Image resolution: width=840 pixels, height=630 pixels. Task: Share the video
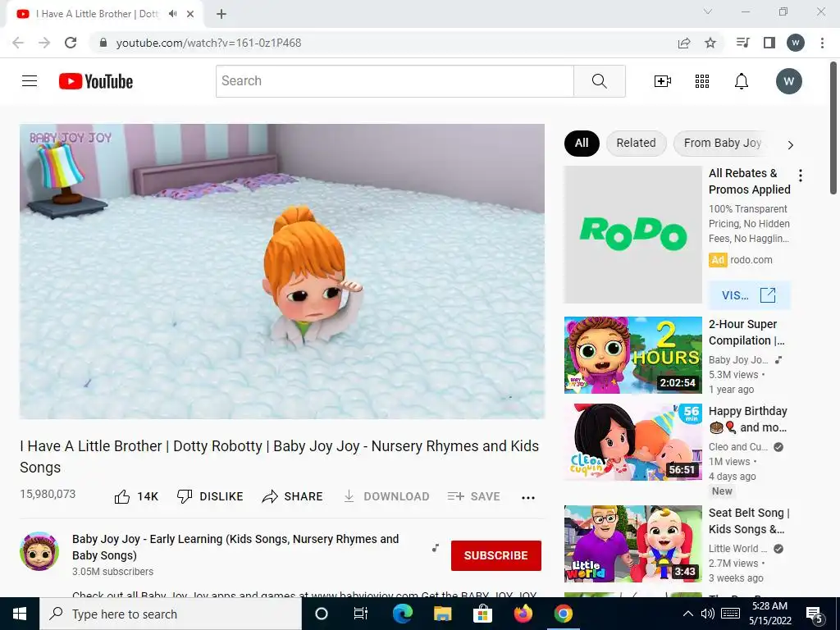point(293,496)
